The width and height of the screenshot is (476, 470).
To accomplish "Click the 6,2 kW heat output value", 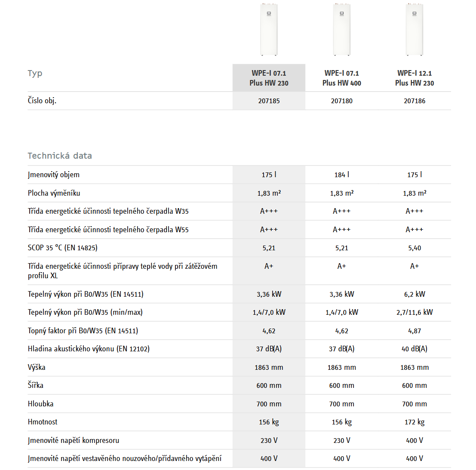I will tap(415, 294).
